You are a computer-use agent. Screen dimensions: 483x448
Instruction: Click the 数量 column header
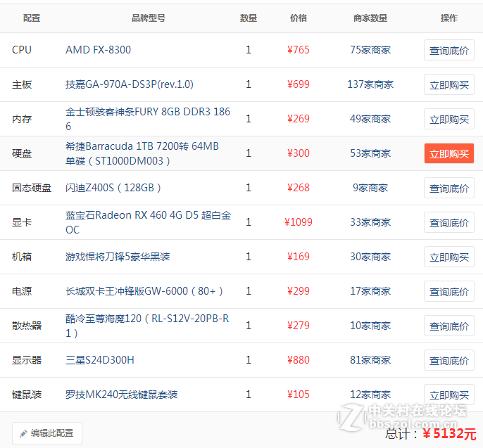249,18
